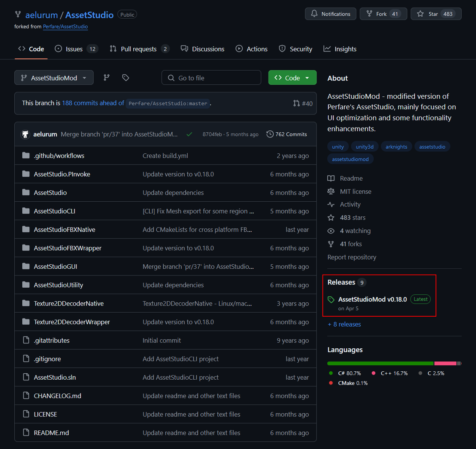Focus the 'Go to file' search field
476x449 pixels.
pos(211,78)
